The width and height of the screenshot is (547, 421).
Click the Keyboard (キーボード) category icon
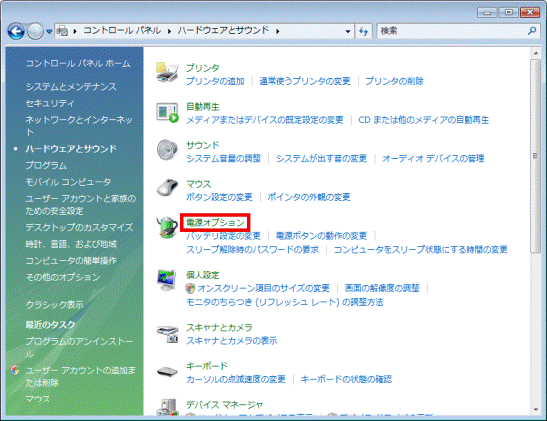click(x=167, y=372)
